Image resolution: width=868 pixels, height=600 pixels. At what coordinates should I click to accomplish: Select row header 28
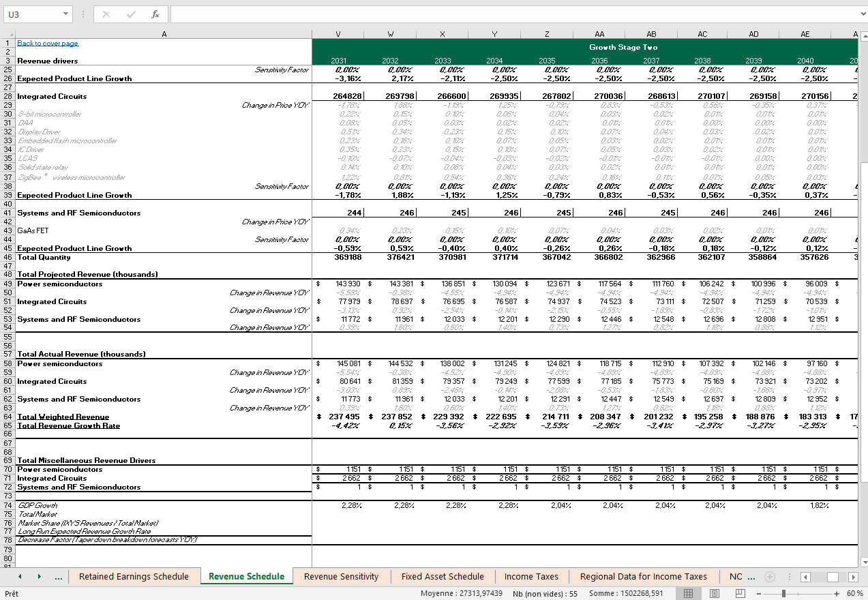[x=8, y=96]
